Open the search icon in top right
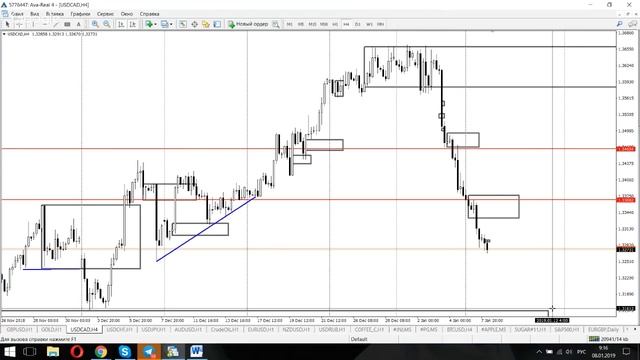This screenshot has height=360, width=640. (619, 24)
